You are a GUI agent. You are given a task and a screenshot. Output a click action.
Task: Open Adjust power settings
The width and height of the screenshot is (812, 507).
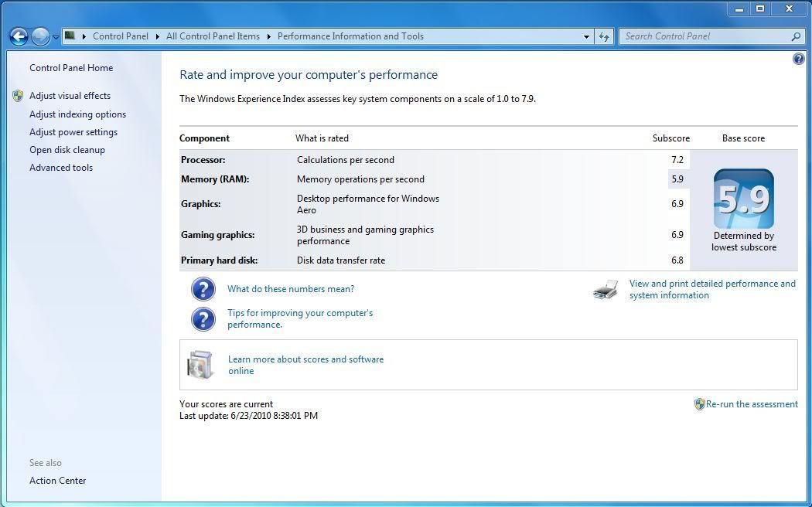pyautogui.click(x=73, y=132)
